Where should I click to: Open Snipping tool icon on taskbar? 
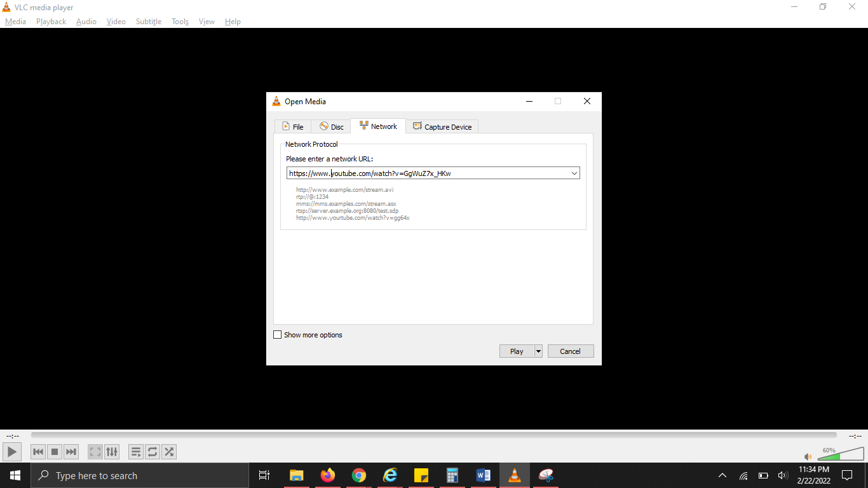546,475
